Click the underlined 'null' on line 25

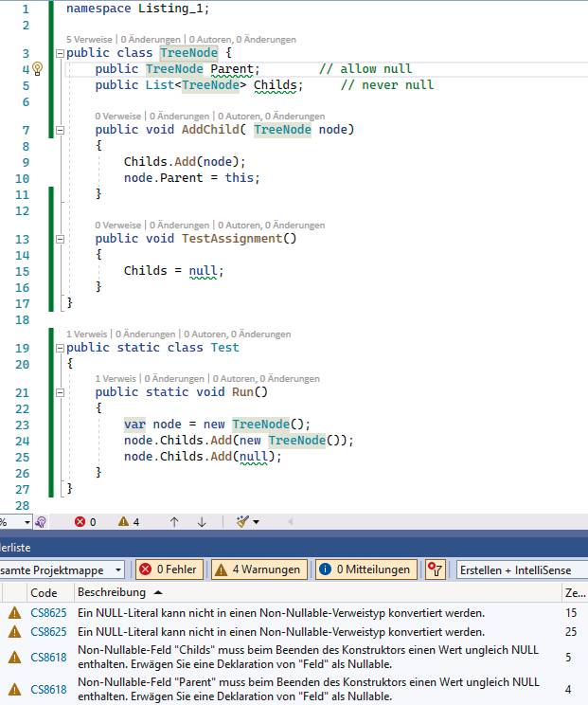254,457
